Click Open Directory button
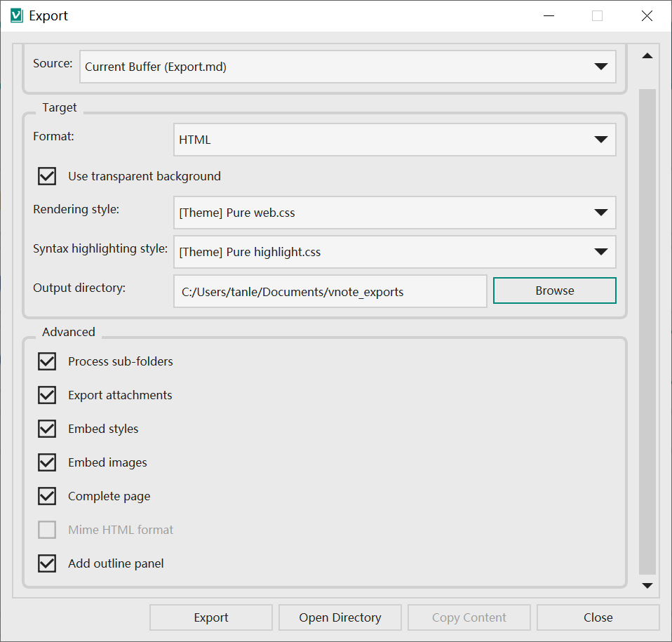Viewport: 672px width, 642px height. click(x=340, y=617)
